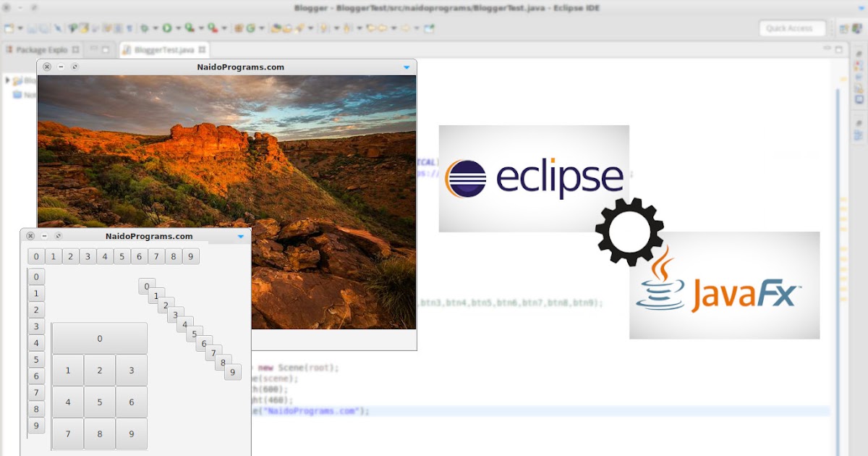This screenshot has width=868, height=456.
Task: Open a perspective using the icon near Quick Access
Action: [x=844, y=28]
